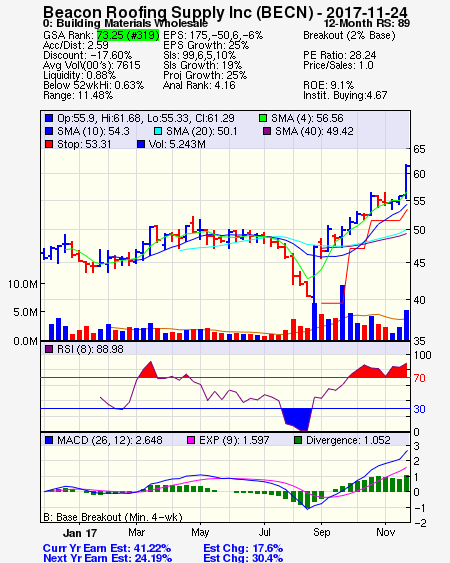450x563 pixels.
Task: Click the Sep x-axis label
Action: 321,532
